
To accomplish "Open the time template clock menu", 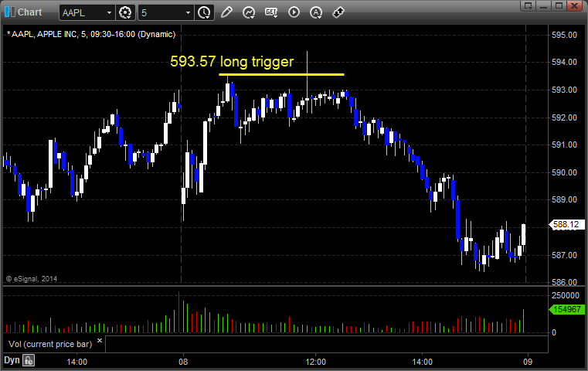I will pyautogui.click(x=205, y=13).
